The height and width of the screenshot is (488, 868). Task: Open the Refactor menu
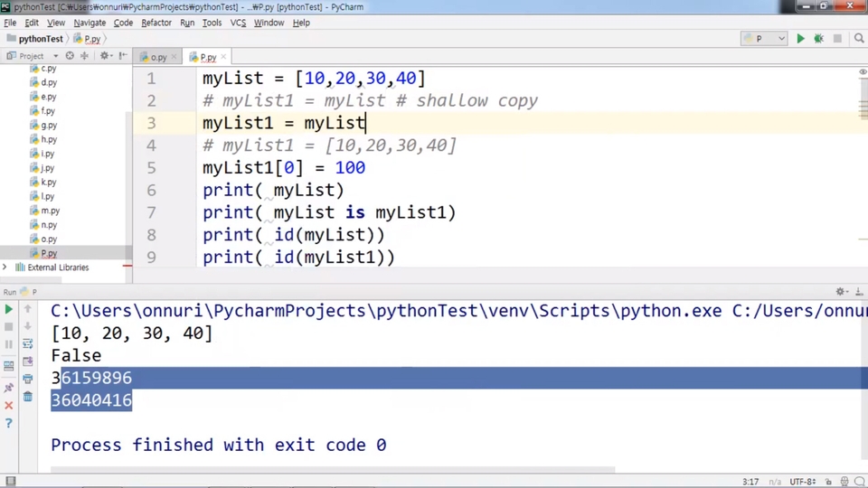tap(156, 23)
